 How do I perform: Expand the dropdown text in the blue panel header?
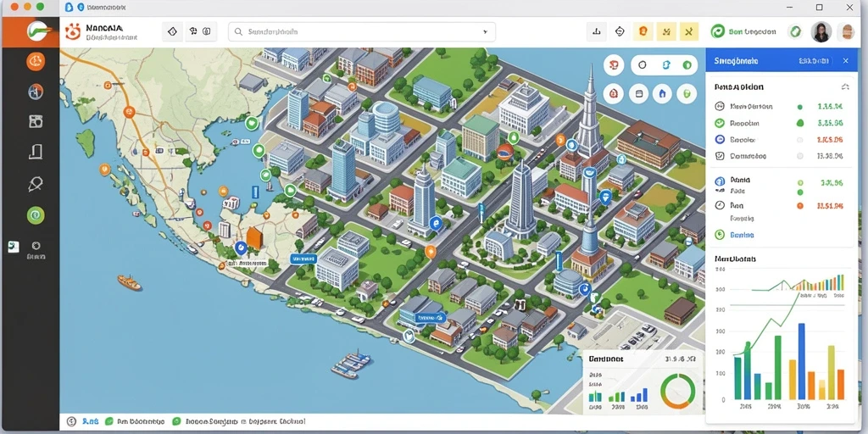813,61
